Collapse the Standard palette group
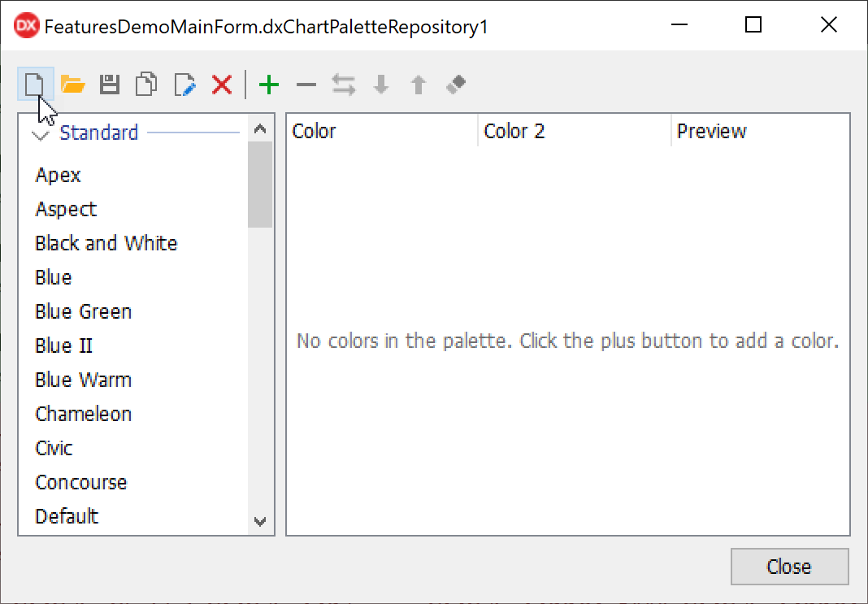The width and height of the screenshot is (868, 604). pyautogui.click(x=40, y=133)
